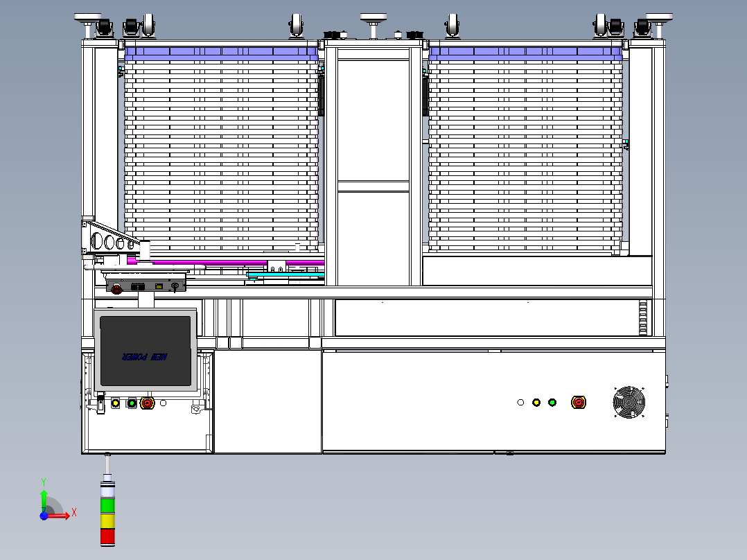The width and height of the screenshot is (747, 560).
Task: Select the cooling fan on the right cabinet
Action: [x=629, y=402]
